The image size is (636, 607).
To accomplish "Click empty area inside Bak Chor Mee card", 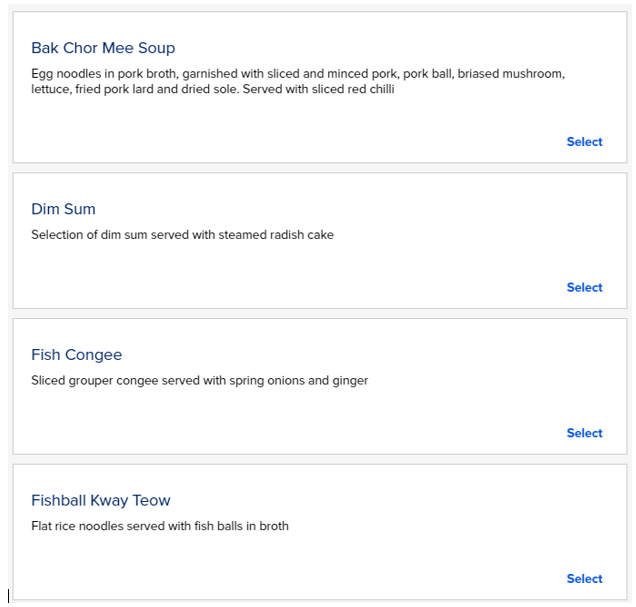I will click(300, 130).
